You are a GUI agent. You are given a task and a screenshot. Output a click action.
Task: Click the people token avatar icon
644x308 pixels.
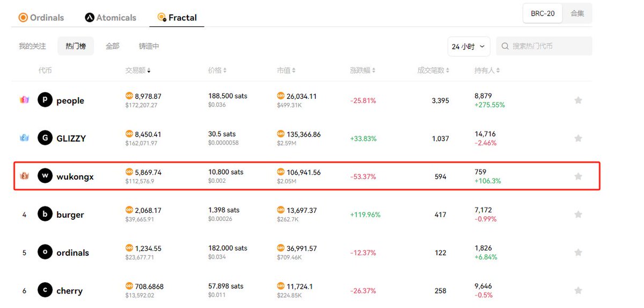click(45, 100)
